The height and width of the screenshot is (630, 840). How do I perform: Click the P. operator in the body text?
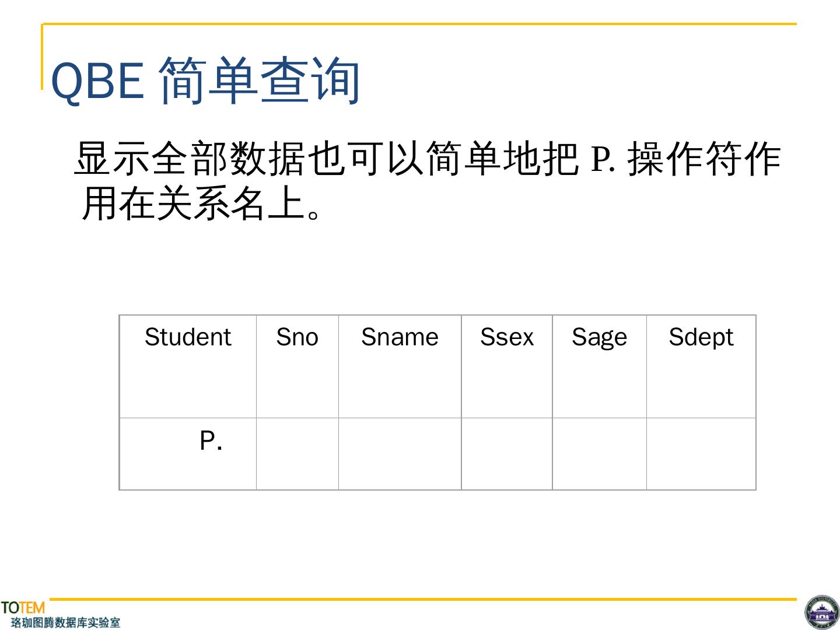(603, 159)
